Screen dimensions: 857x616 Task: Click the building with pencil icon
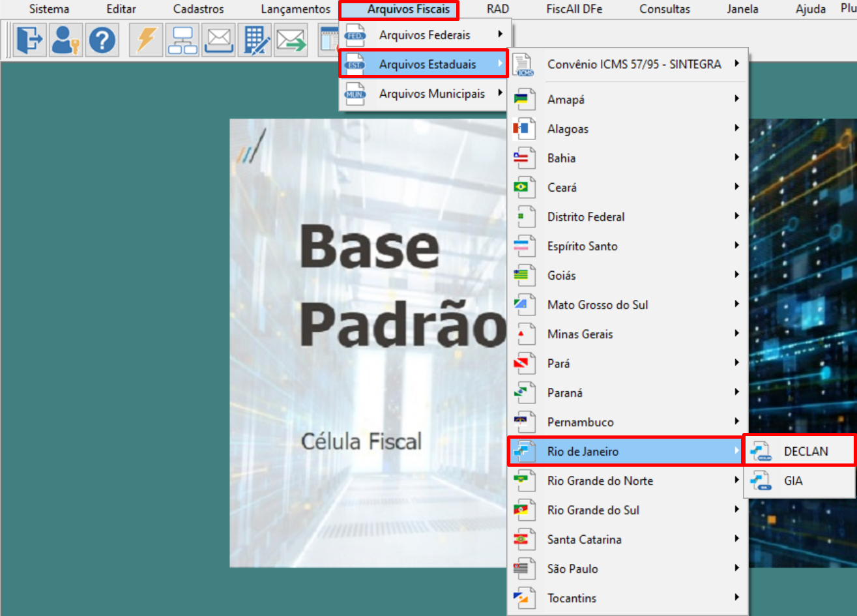pyautogui.click(x=255, y=40)
